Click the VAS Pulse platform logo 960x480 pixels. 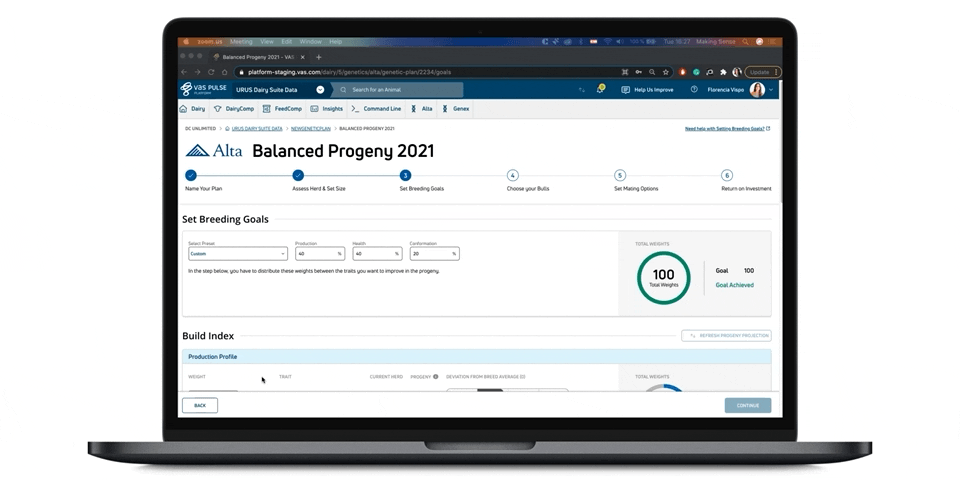tap(203, 90)
